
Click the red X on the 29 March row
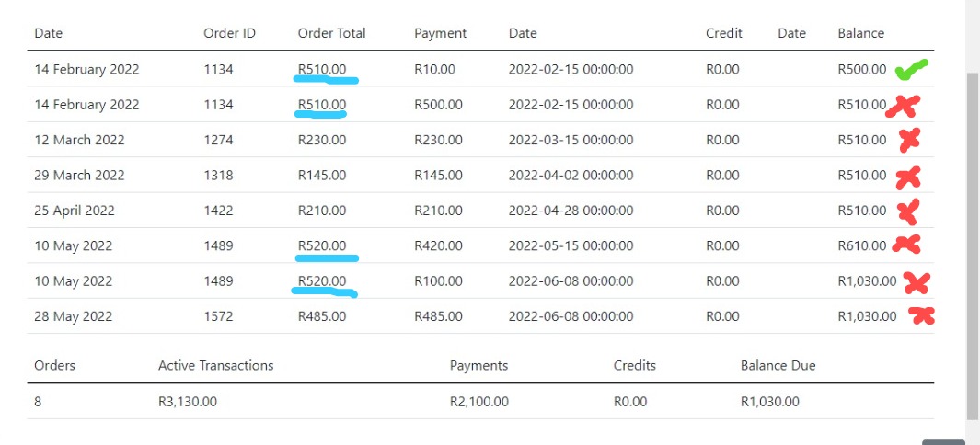click(908, 178)
